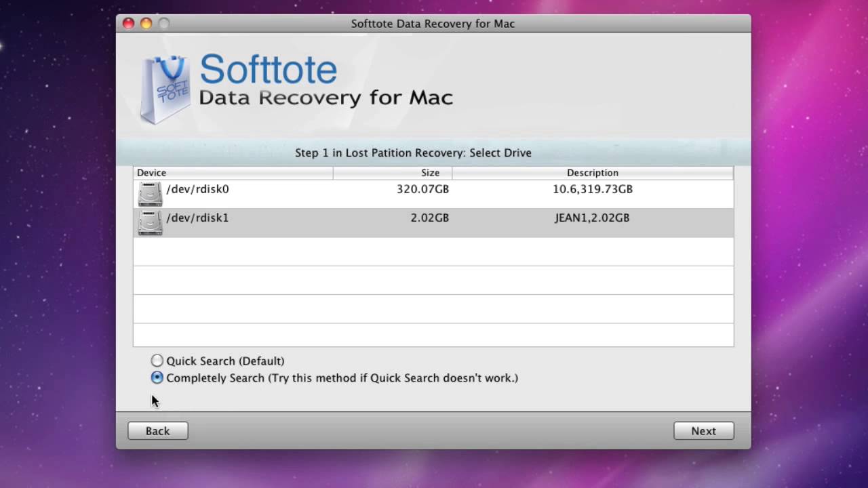Choose the Completely Search radio option
The image size is (868, 488).
(x=157, y=378)
